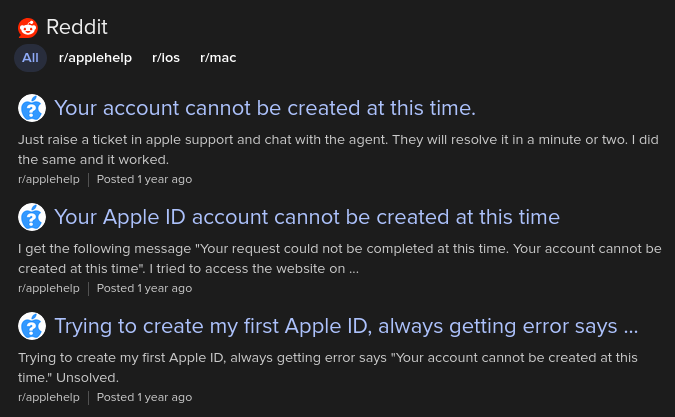This screenshot has width=675, height=417.
Task: Click r/applehelp under the first post
Action: tap(49, 179)
